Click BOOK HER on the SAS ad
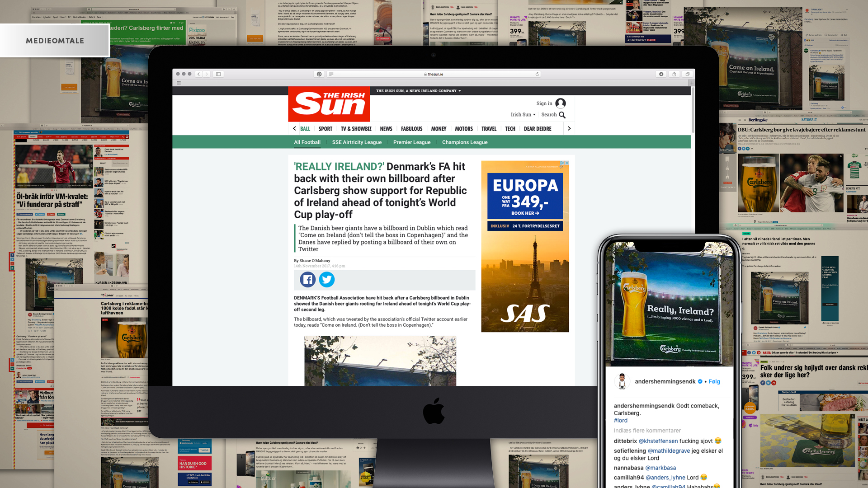The width and height of the screenshot is (868, 488). pos(525,213)
